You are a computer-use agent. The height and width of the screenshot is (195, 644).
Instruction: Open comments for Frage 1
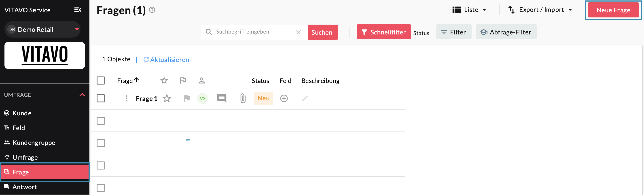point(222,98)
